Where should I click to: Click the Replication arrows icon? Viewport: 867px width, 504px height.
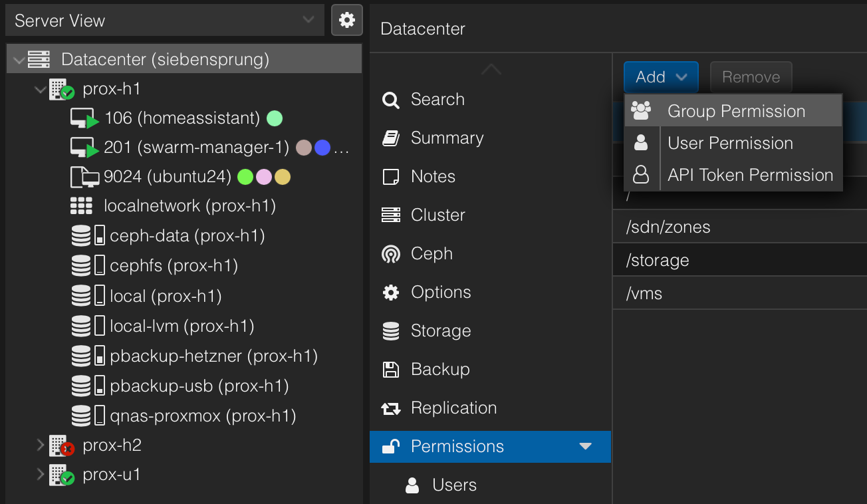pyautogui.click(x=391, y=408)
